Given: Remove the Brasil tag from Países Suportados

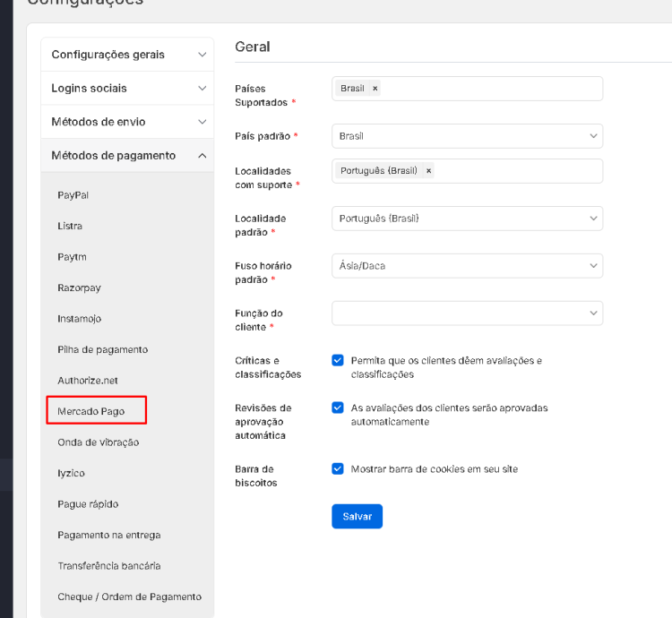Looking at the screenshot, I should [x=375, y=89].
